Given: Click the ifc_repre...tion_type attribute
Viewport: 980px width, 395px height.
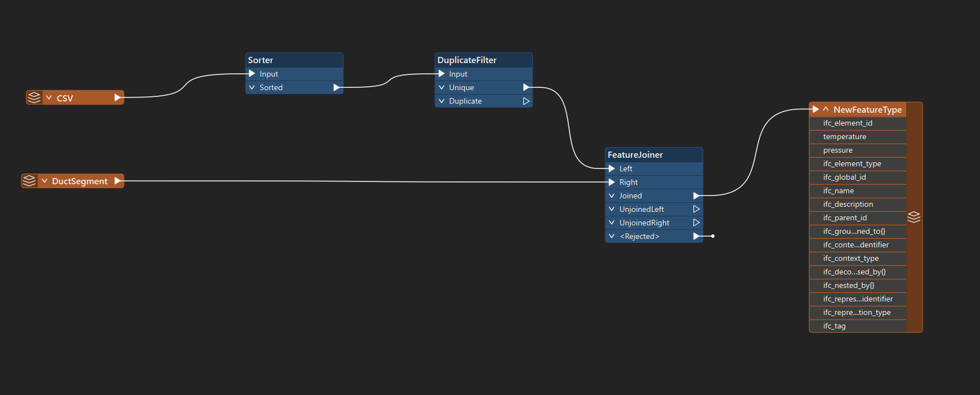Looking at the screenshot, I should point(858,312).
